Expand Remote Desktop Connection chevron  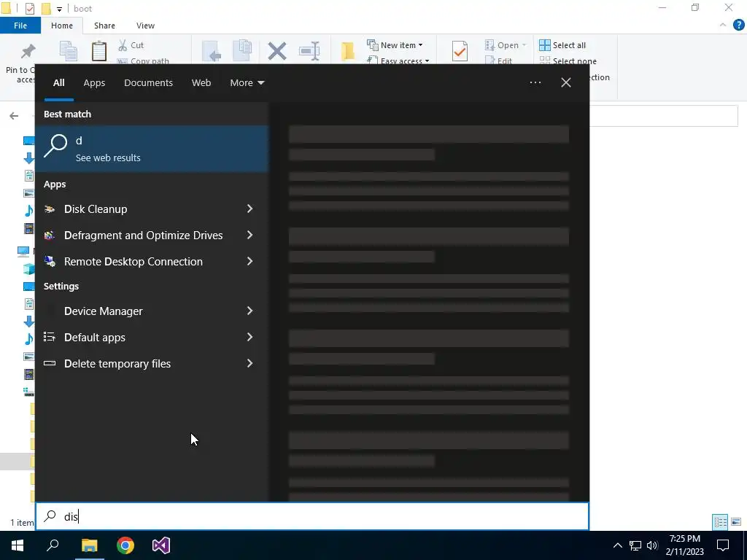coord(249,261)
